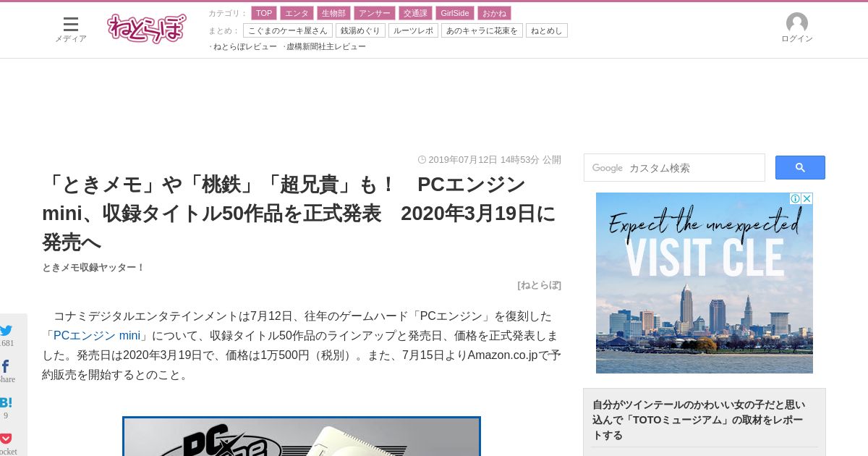Screen dimensions: 868x456
Task: Follow the PCエンジン mini link in the article
Action: 97,336
